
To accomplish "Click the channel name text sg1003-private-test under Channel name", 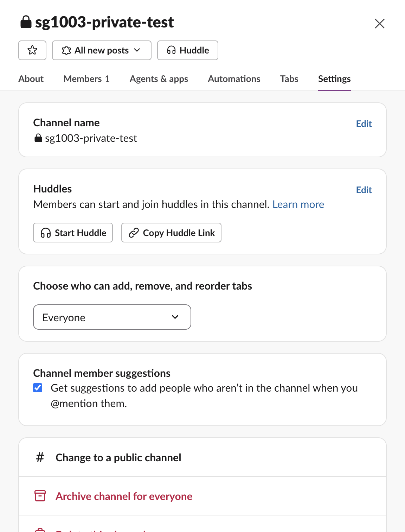I will coord(91,138).
